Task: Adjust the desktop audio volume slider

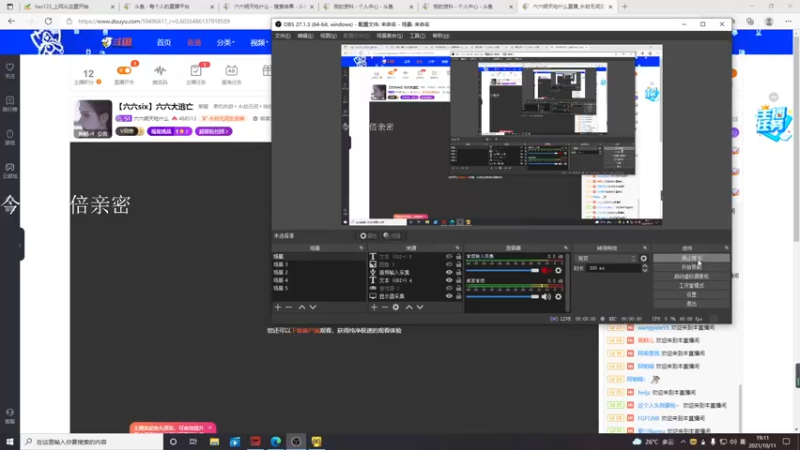Action: coord(503,296)
